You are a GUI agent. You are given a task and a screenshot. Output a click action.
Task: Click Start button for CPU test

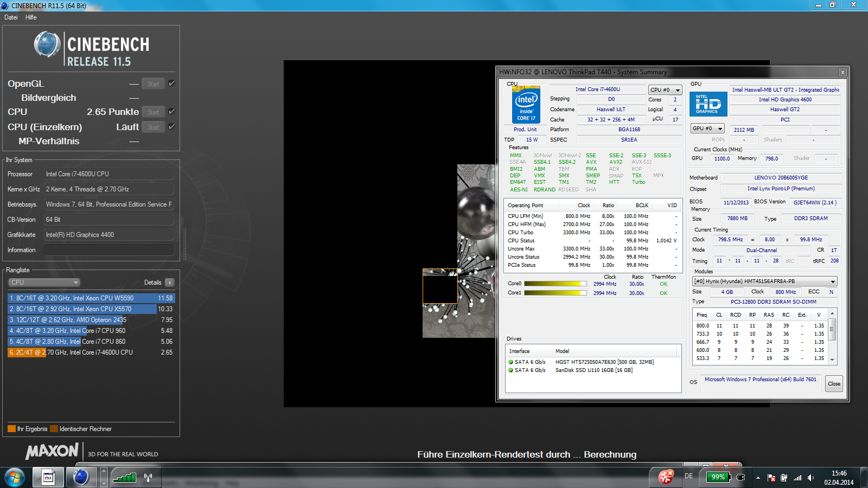154,112
